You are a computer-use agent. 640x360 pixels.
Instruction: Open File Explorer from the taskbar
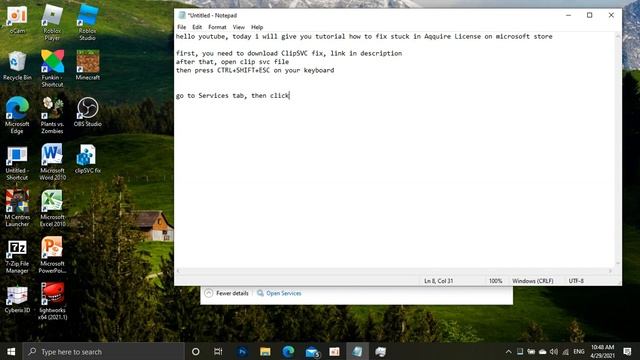[x=265, y=351]
